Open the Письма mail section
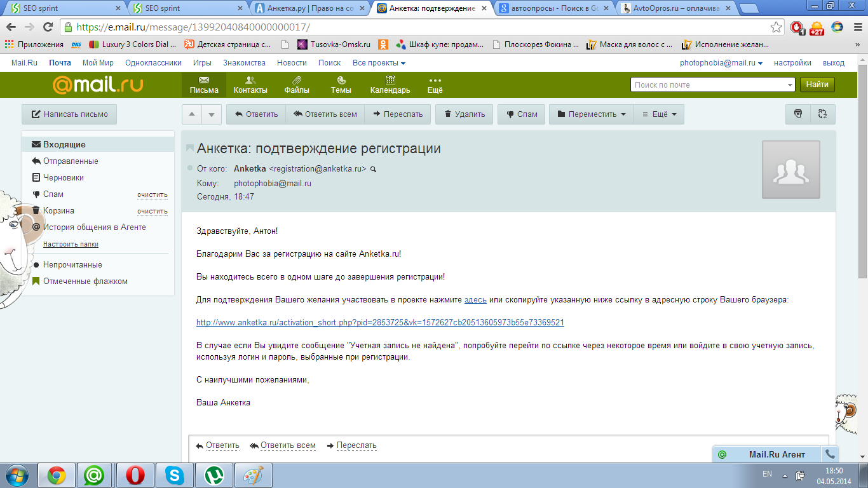 point(204,85)
